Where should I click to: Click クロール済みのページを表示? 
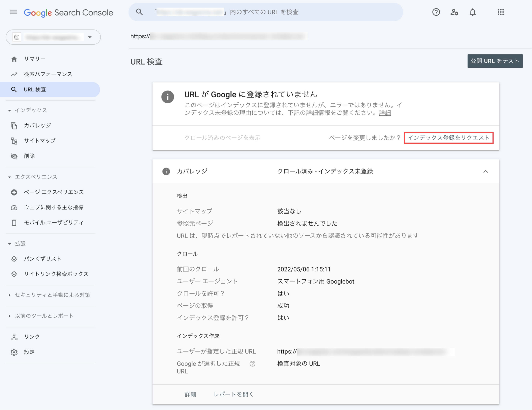(222, 138)
